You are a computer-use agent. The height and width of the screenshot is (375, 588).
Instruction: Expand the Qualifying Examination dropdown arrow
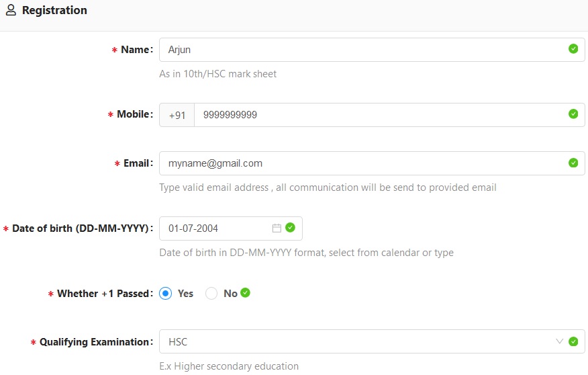[x=560, y=341]
